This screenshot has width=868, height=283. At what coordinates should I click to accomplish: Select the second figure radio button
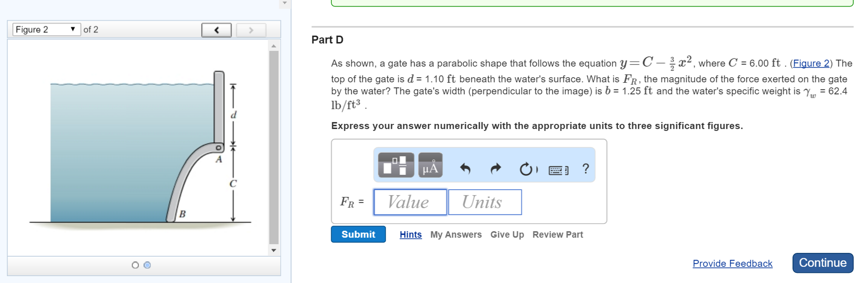point(147,264)
